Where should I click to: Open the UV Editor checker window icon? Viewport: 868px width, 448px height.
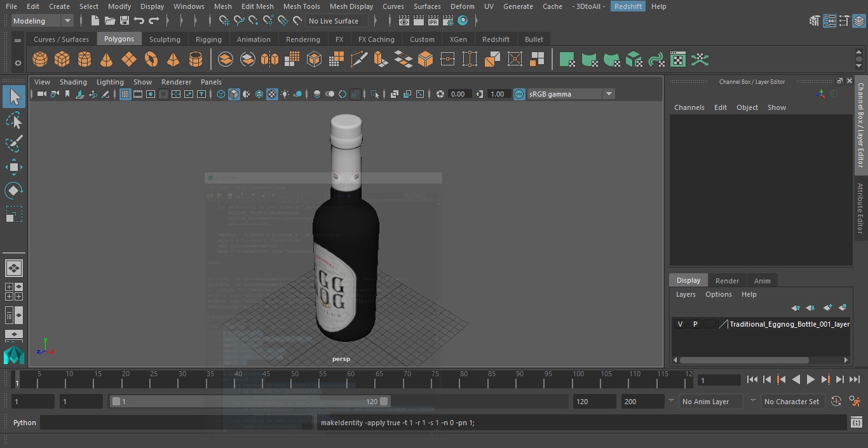pyautogui.click(x=678, y=60)
